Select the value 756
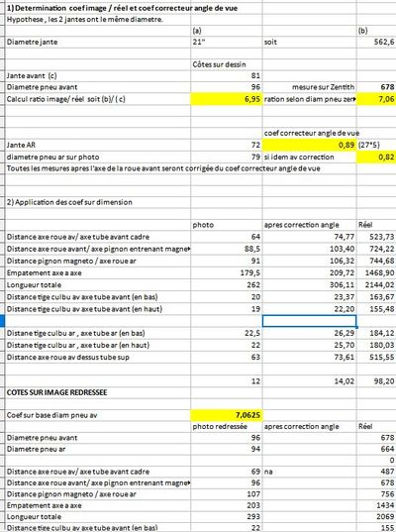 [x=376, y=494]
